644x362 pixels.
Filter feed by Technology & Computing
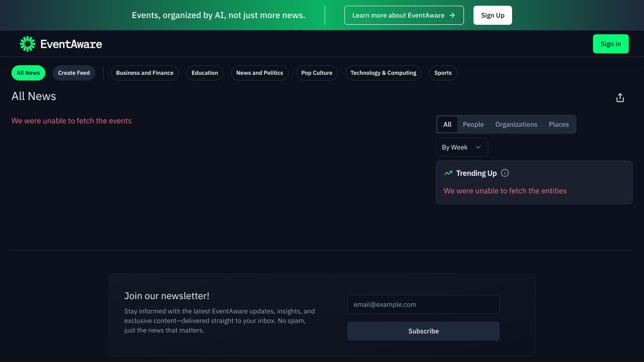[x=383, y=73]
